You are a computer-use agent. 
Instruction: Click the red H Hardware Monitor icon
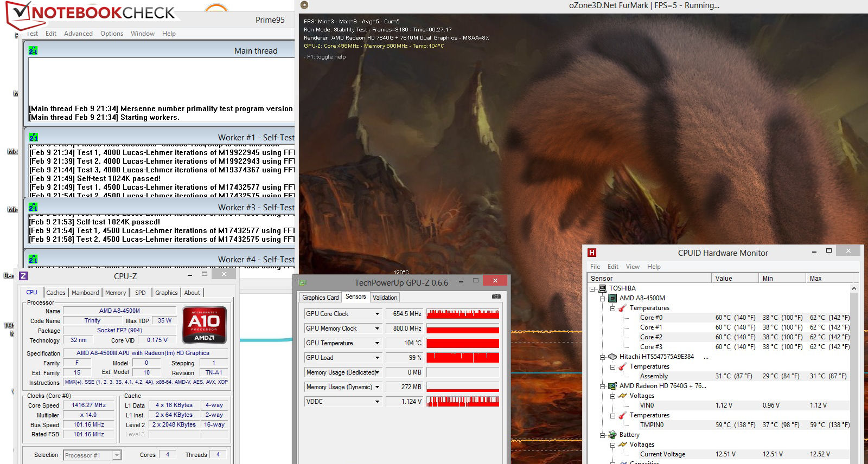[x=592, y=253]
